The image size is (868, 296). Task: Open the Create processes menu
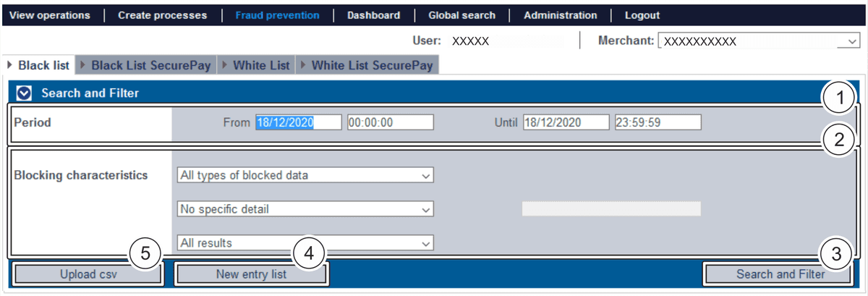pyautogui.click(x=162, y=15)
